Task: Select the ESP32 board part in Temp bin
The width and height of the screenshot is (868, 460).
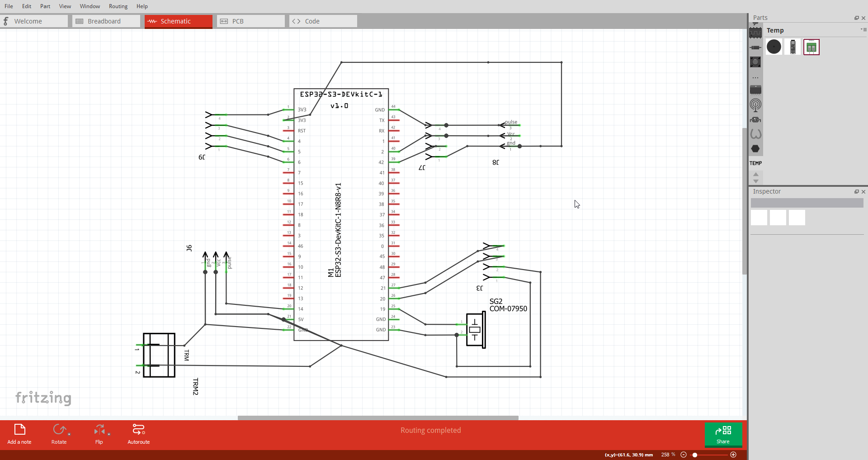Action: click(793, 47)
